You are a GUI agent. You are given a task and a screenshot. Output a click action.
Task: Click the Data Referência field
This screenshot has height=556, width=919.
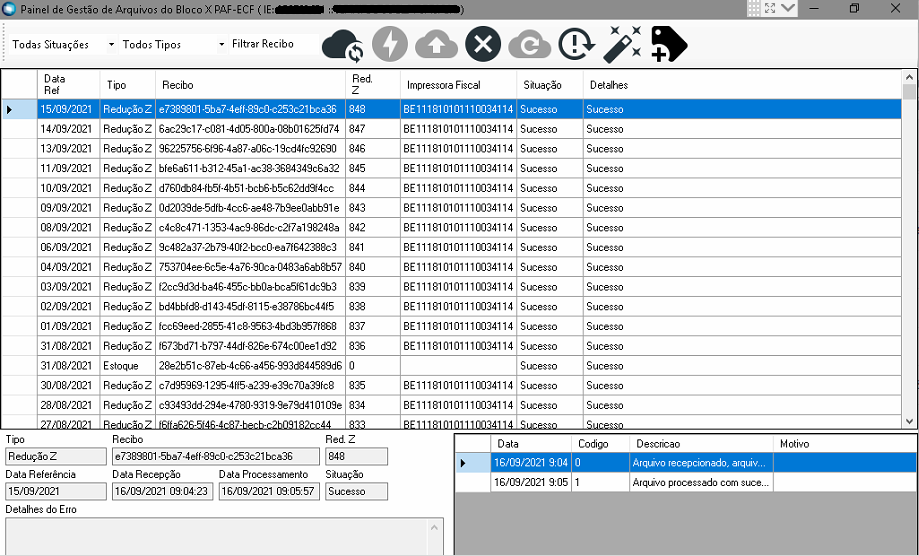(56, 492)
